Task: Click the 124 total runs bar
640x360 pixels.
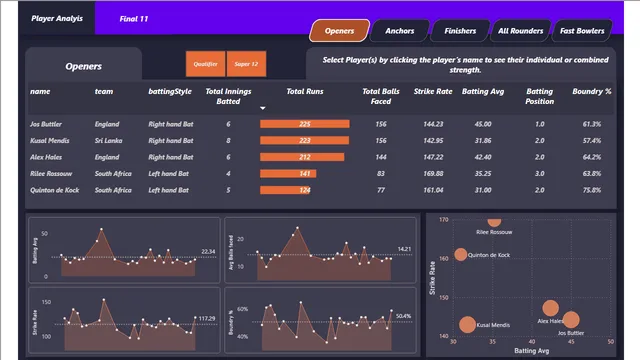Action: [284, 190]
